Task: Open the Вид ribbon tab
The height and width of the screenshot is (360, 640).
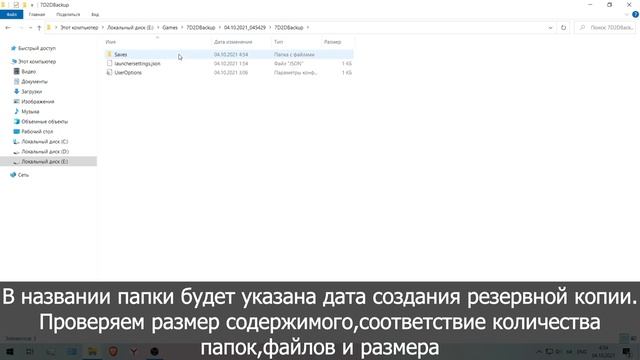Action: click(x=95, y=14)
